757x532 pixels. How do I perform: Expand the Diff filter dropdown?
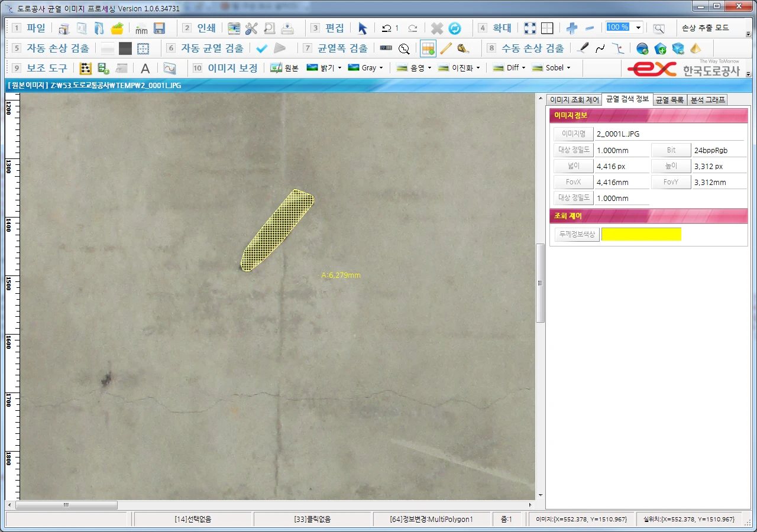pos(523,68)
